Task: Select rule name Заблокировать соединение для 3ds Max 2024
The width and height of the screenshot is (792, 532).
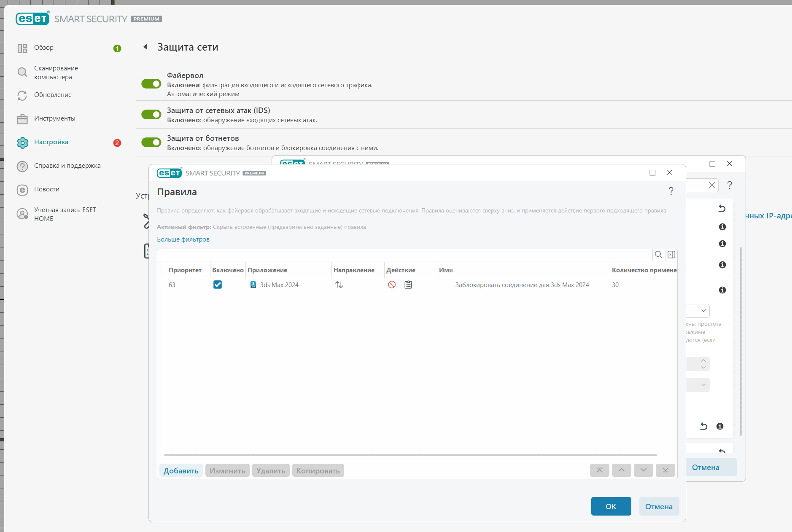Action: coord(522,285)
